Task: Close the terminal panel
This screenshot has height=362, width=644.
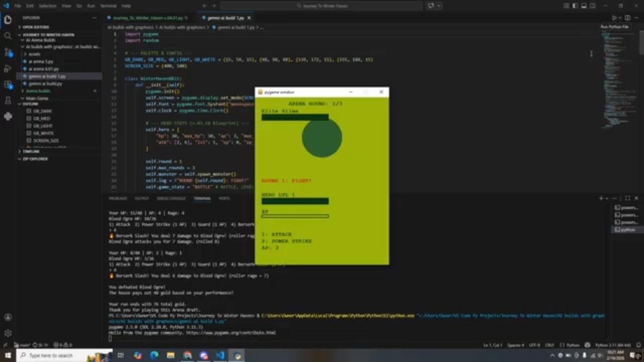Action: pyautogui.click(x=637, y=198)
